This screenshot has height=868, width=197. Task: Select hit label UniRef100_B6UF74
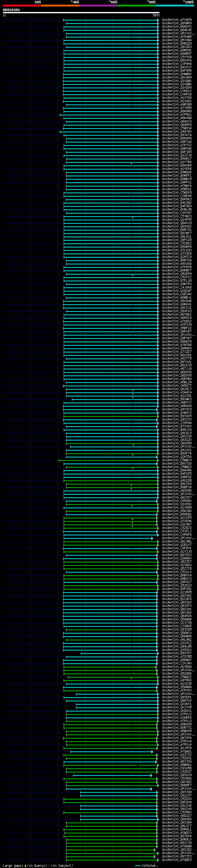(x=177, y=453)
